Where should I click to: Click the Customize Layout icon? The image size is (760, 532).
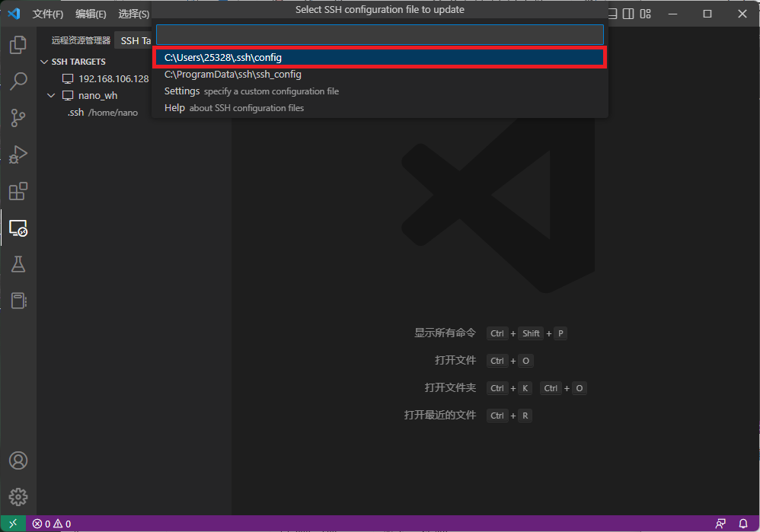pos(646,14)
